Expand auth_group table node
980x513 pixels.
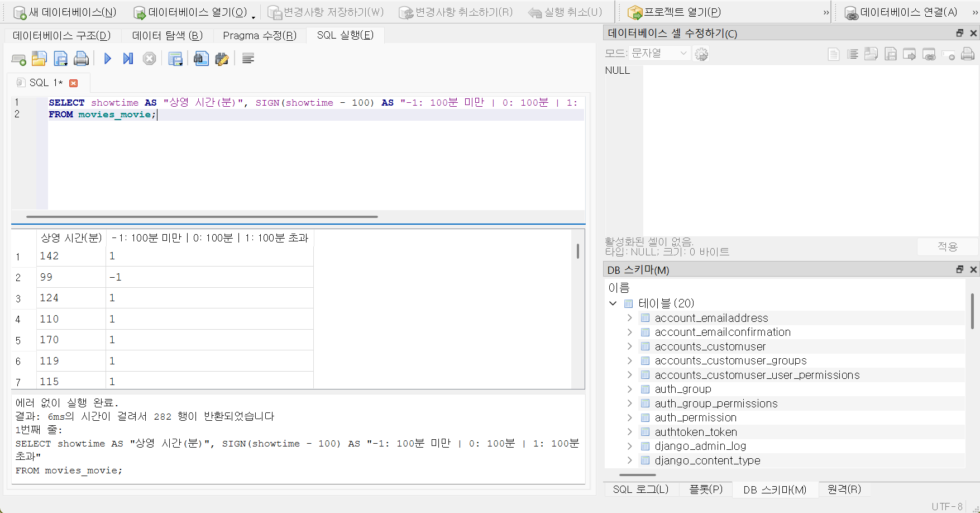coord(629,389)
